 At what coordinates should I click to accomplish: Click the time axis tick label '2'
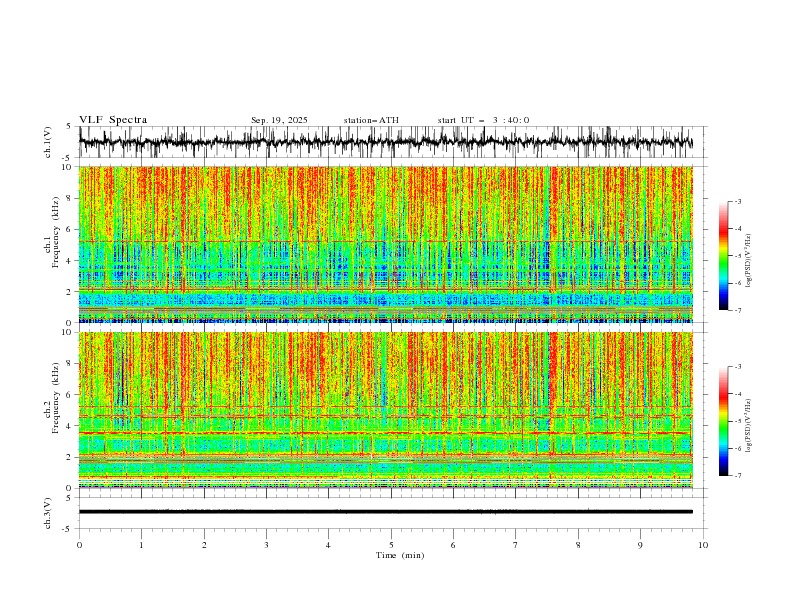point(204,545)
